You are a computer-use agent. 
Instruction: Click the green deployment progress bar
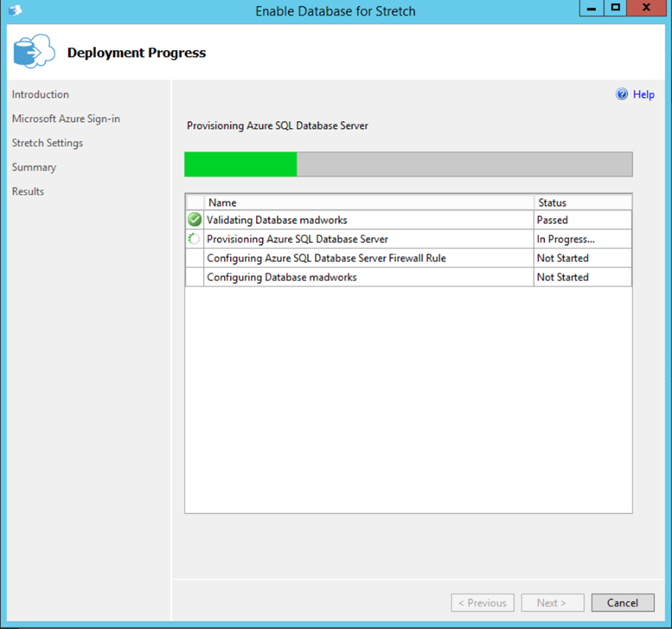408,164
